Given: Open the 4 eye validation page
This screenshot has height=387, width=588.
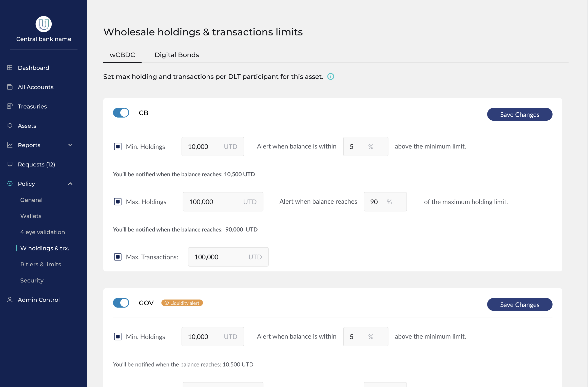Looking at the screenshot, I should [x=43, y=232].
